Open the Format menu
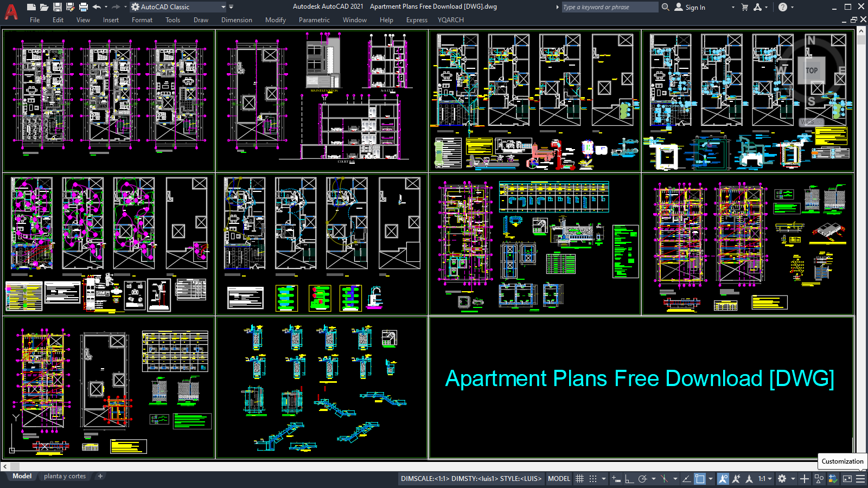868x488 pixels. 142,20
